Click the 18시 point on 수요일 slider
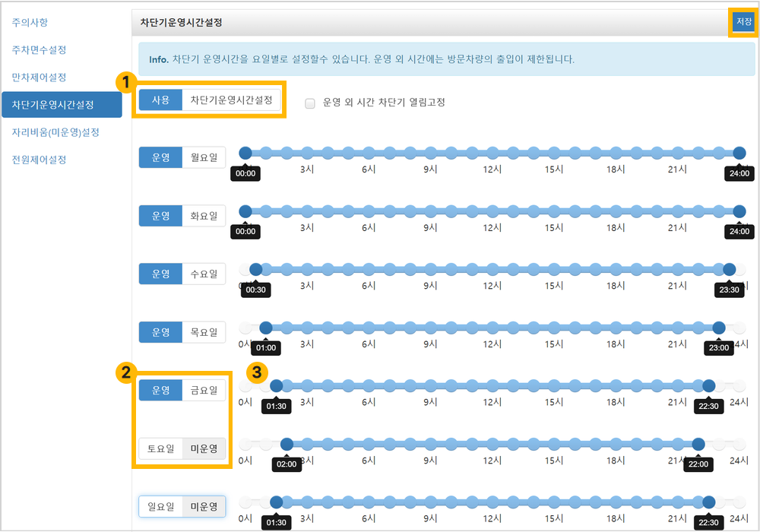760x532 pixels. point(616,269)
